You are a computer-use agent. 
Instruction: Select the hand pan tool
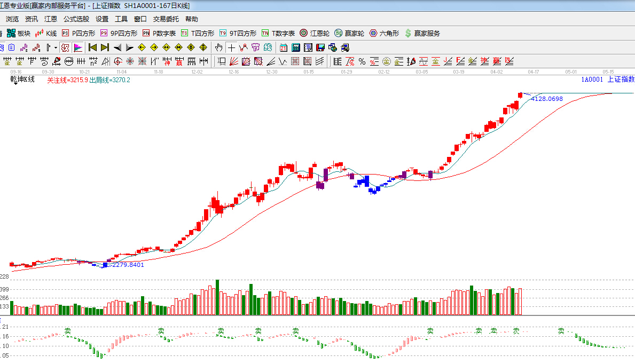(x=218, y=48)
